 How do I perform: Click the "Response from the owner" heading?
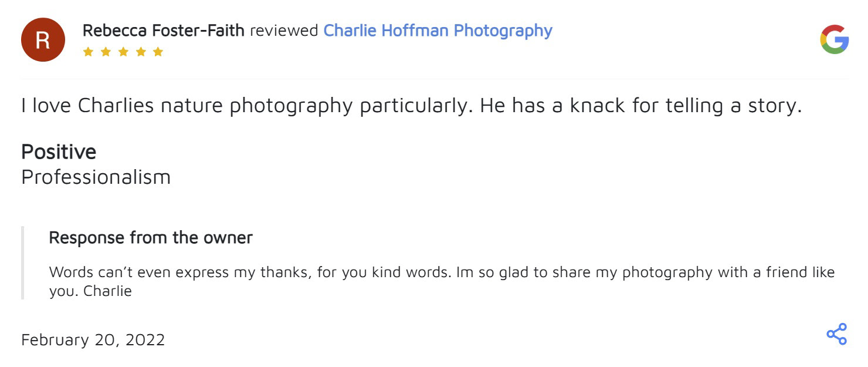click(x=151, y=238)
